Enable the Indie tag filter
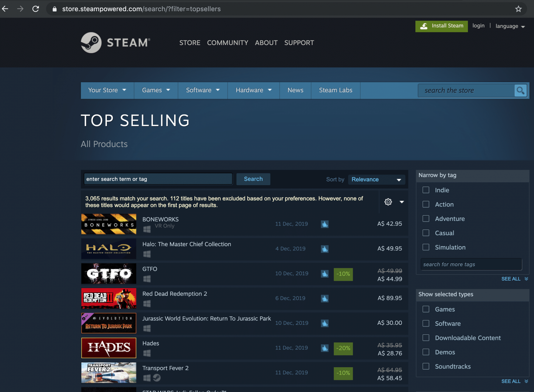Image resolution: width=534 pixels, height=392 pixels. click(x=426, y=190)
